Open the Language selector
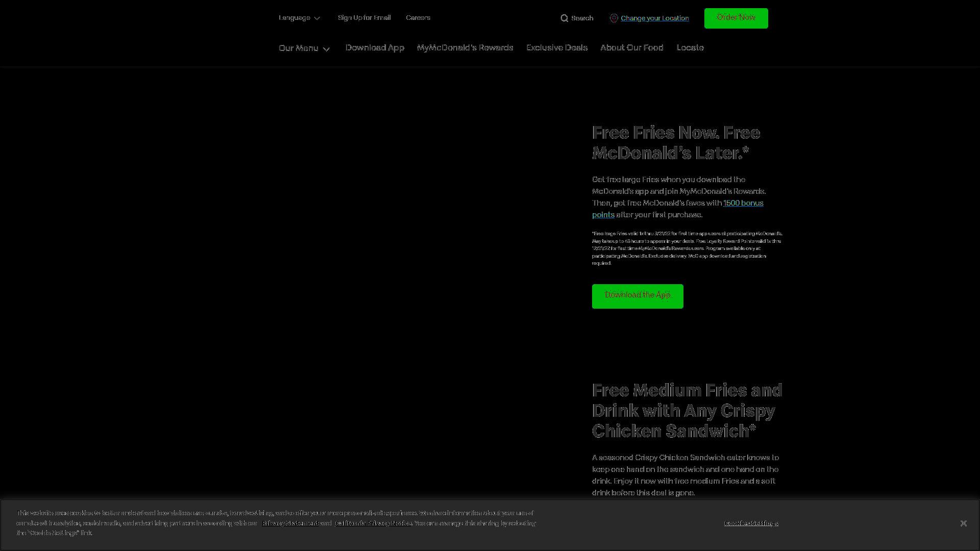The width and height of the screenshot is (980, 551). click(x=299, y=18)
